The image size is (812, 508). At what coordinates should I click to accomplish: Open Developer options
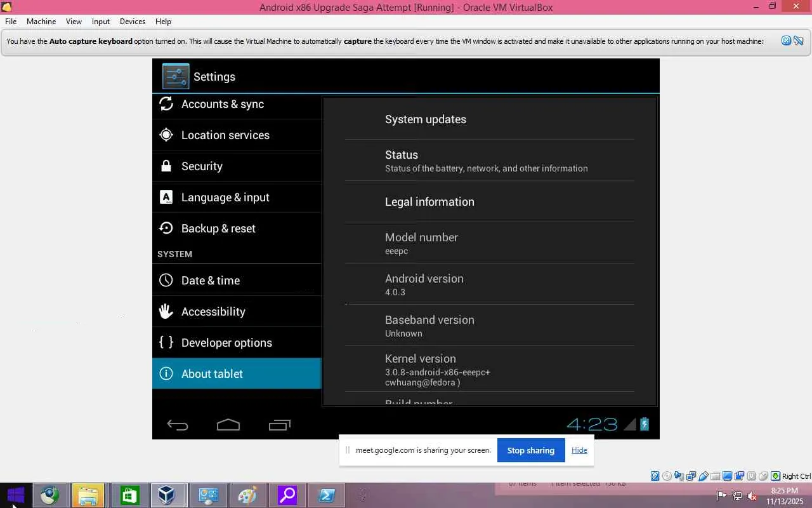[237, 342]
